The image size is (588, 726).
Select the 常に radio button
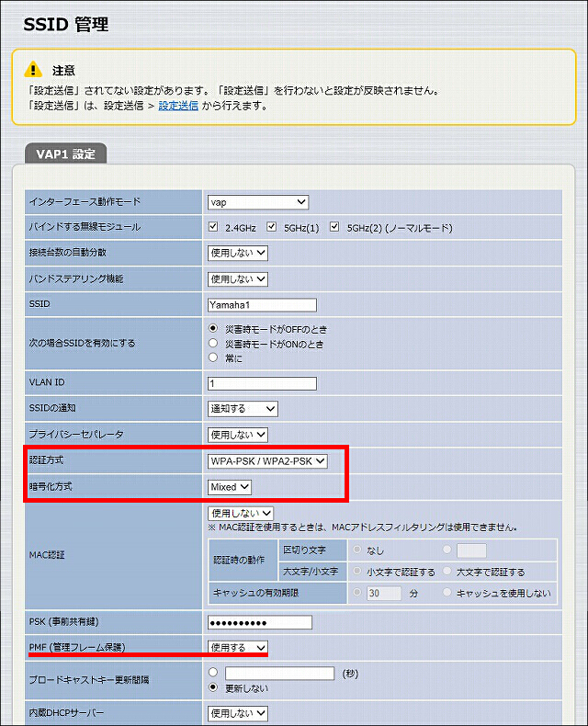213,357
